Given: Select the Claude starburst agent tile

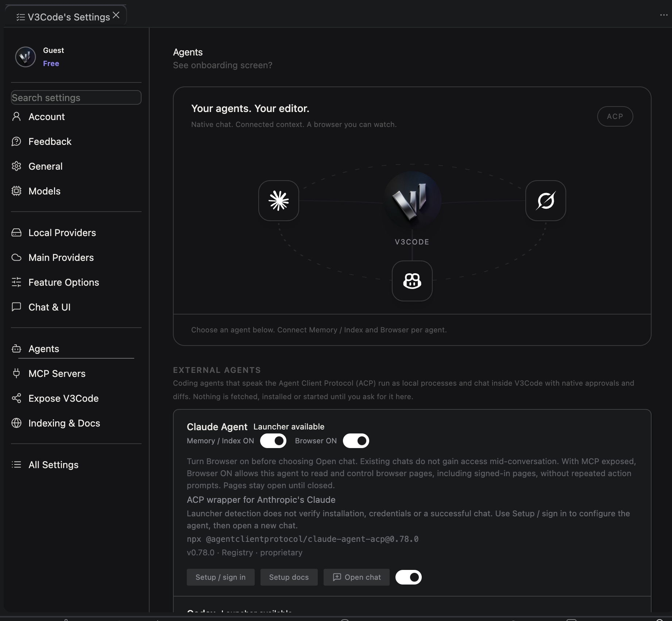Looking at the screenshot, I should tap(279, 201).
